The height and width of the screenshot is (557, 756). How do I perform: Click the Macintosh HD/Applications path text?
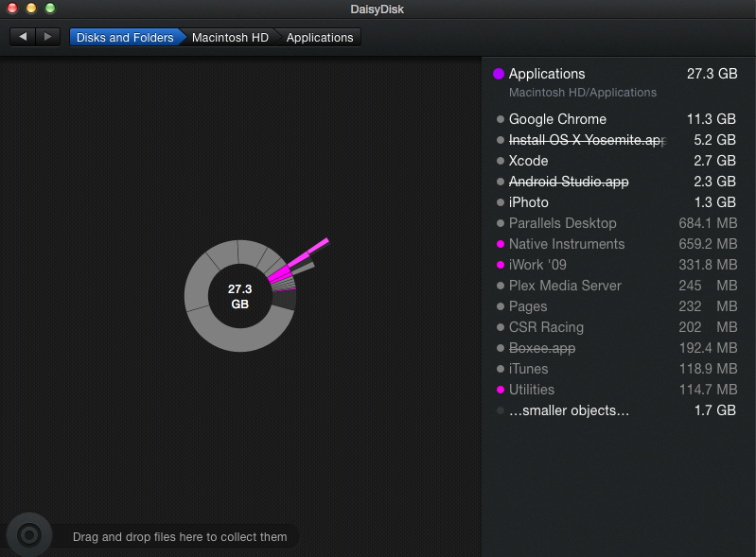(x=583, y=93)
